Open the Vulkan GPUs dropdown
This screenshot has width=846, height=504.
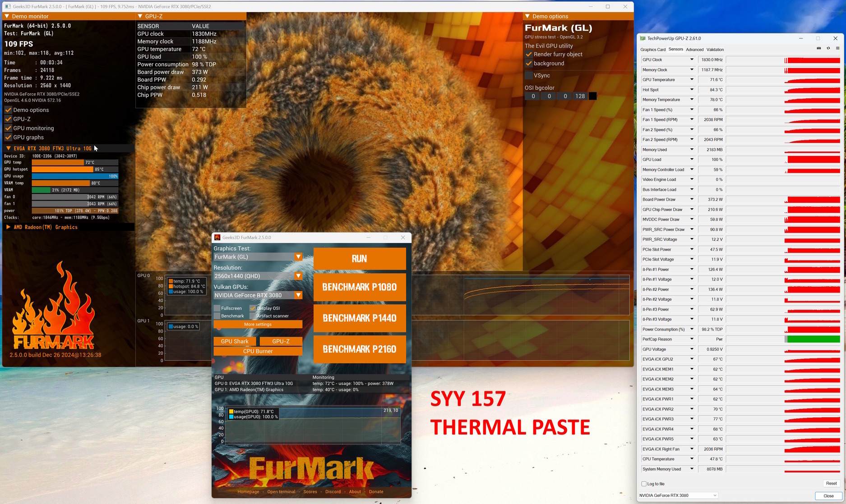(298, 295)
